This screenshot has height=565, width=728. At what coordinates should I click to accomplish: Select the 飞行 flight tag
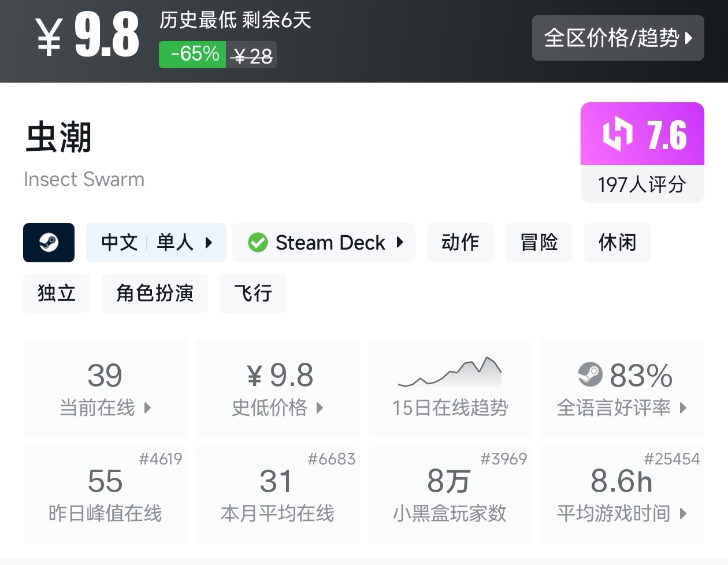pyautogui.click(x=252, y=293)
